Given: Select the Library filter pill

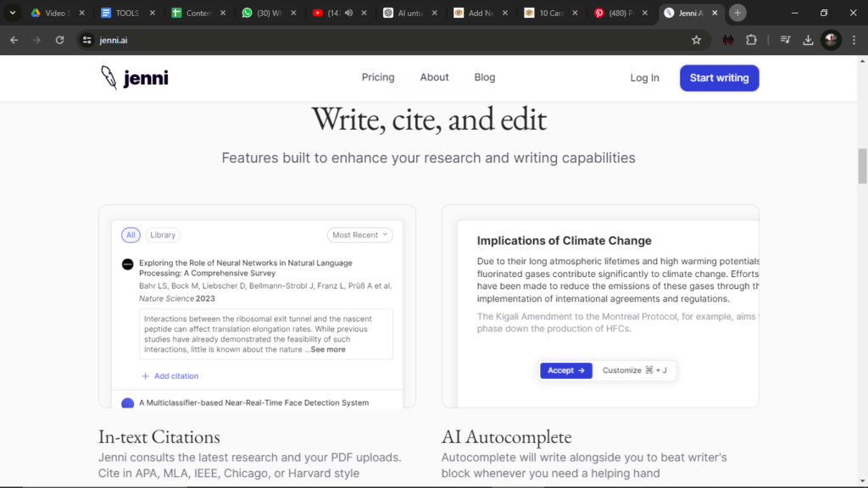Looking at the screenshot, I should pyautogui.click(x=163, y=235).
